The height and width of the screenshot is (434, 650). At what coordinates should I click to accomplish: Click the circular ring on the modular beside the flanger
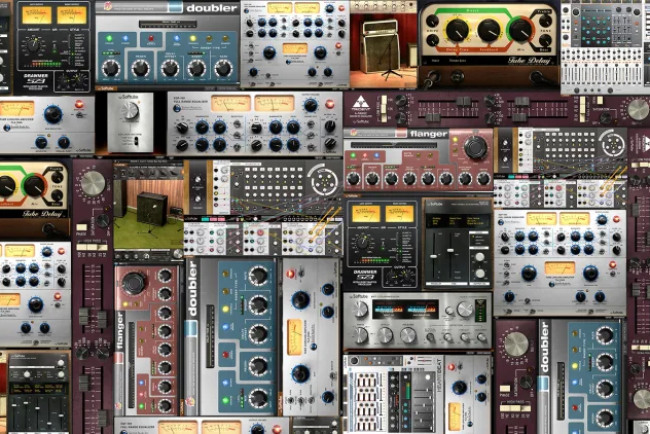tap(612, 144)
